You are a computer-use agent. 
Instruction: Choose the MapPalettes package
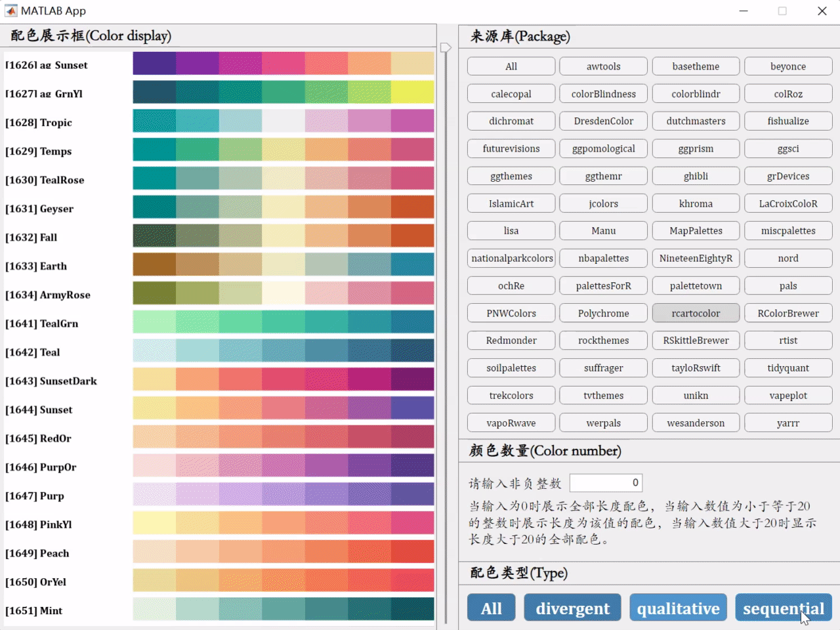click(x=696, y=231)
